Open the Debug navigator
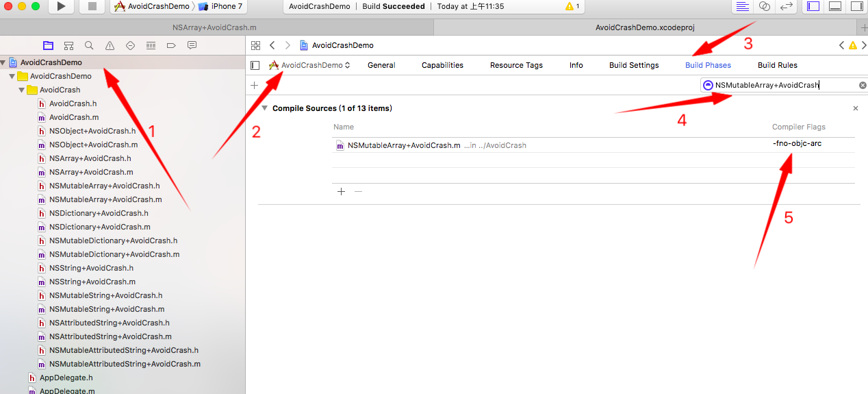This screenshot has width=868, height=394. click(x=151, y=45)
